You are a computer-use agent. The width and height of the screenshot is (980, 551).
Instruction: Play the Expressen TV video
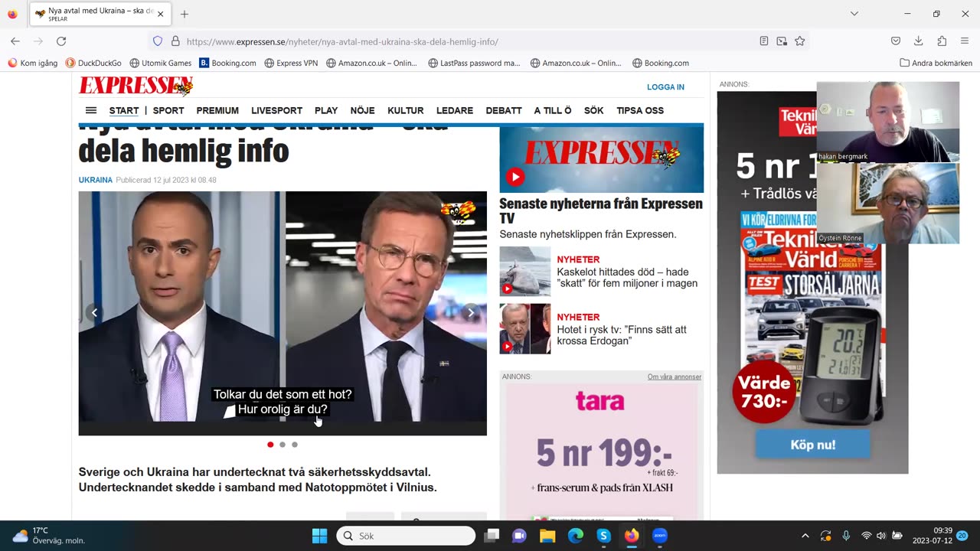[515, 178]
